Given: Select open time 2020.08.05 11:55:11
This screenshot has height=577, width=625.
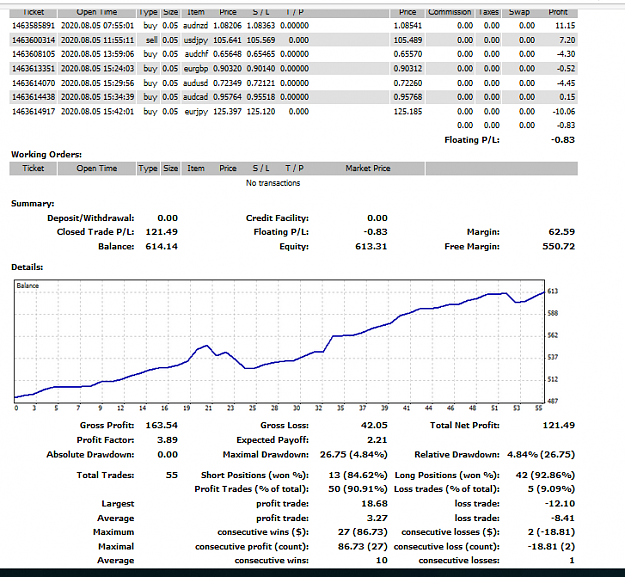Looking at the screenshot, I should [x=97, y=40].
